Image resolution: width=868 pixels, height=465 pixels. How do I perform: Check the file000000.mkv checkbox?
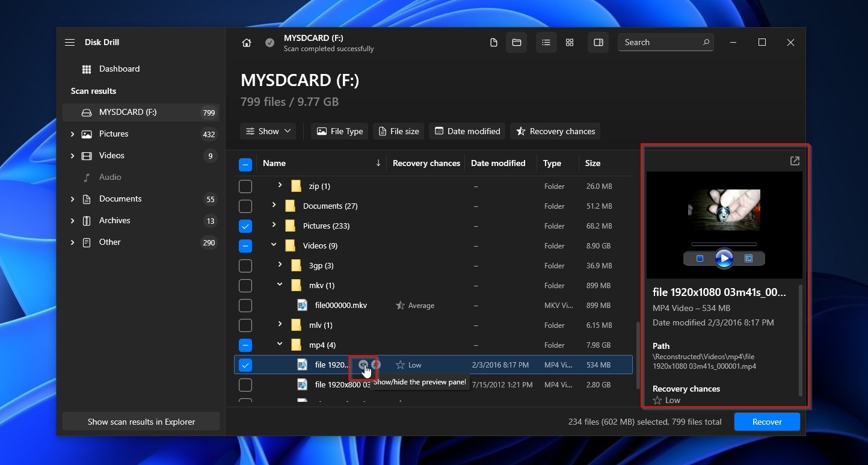coord(245,305)
